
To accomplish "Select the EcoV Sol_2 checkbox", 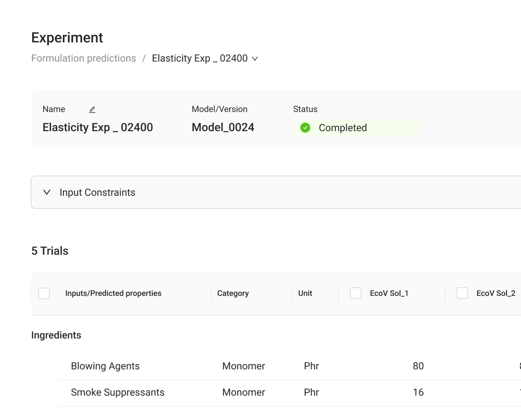I will coord(462,293).
